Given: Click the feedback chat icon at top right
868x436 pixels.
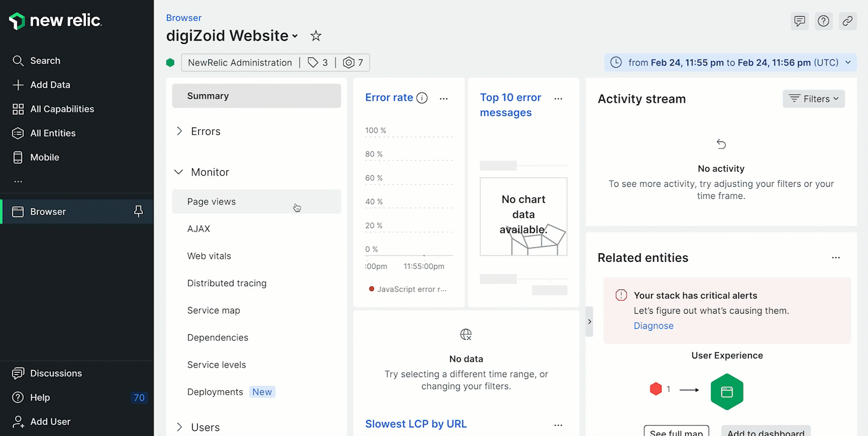Looking at the screenshot, I should click(799, 21).
